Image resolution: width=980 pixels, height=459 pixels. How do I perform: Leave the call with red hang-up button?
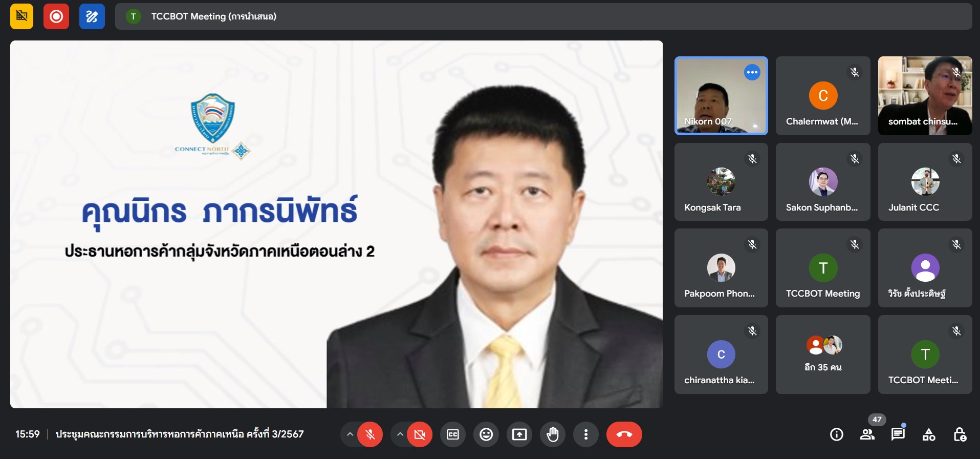[624, 434]
